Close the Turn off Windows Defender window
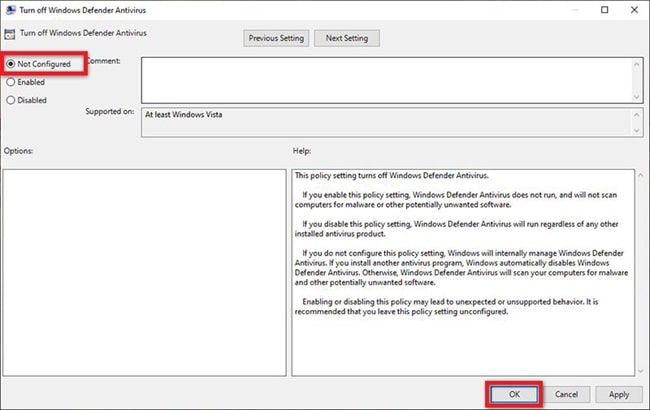The height and width of the screenshot is (410, 650). click(x=634, y=10)
